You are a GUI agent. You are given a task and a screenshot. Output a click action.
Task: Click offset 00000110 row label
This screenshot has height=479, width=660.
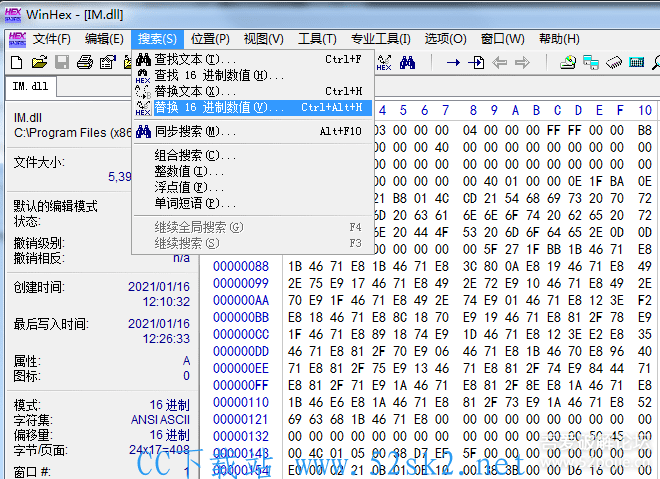coord(241,402)
